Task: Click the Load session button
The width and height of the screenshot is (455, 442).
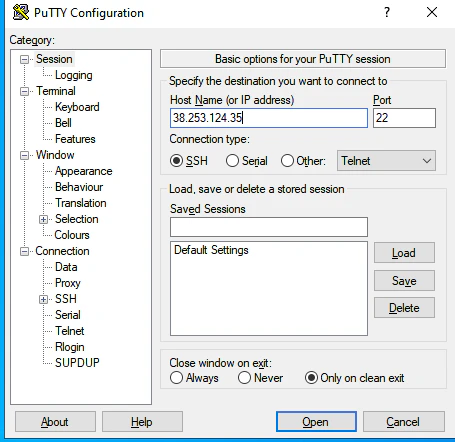Action: coord(404,253)
